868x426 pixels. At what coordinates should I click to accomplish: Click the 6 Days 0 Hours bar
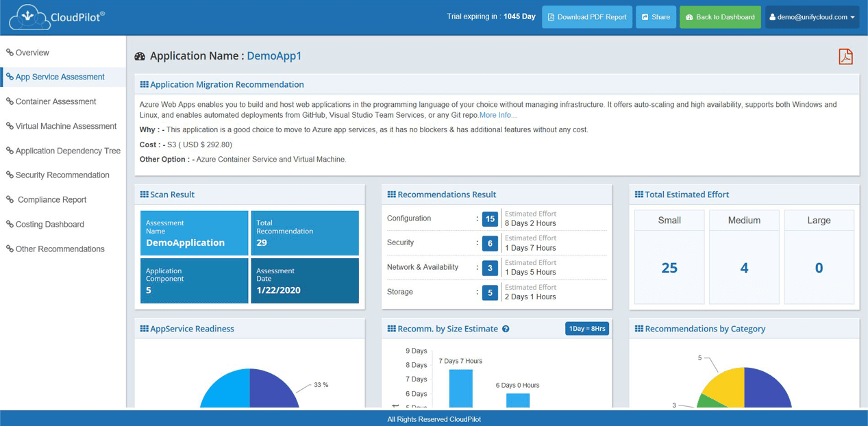[x=518, y=401]
